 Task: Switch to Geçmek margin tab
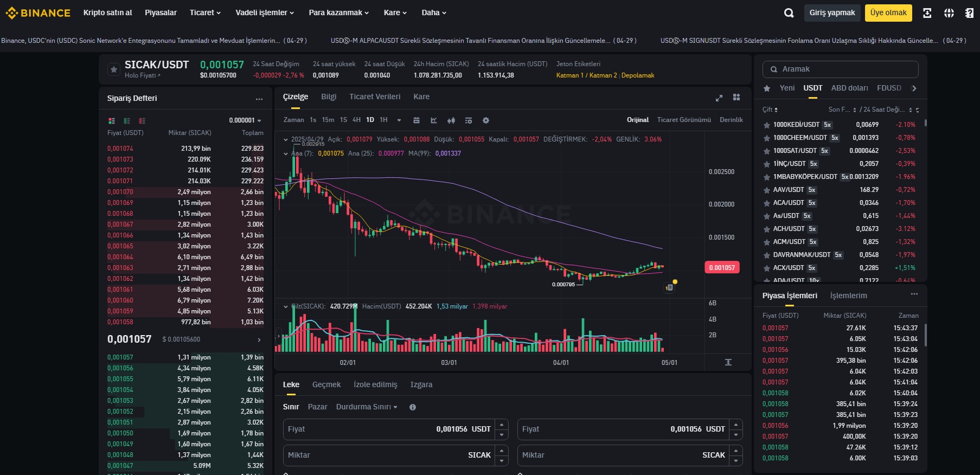(x=326, y=384)
